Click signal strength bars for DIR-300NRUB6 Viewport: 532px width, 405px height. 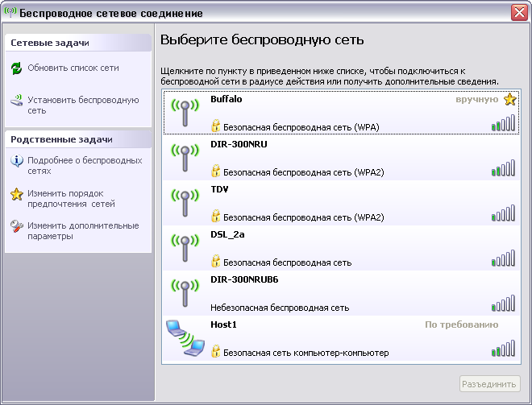tap(503, 303)
